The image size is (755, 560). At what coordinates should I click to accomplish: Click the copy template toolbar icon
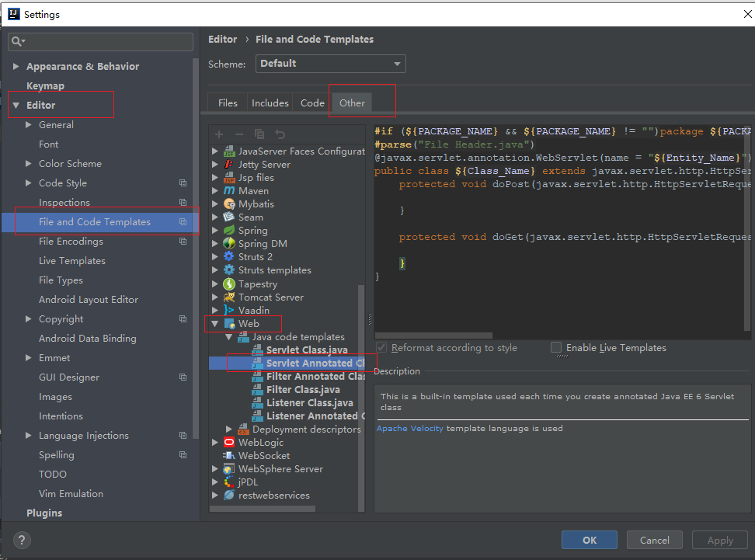pyautogui.click(x=259, y=134)
